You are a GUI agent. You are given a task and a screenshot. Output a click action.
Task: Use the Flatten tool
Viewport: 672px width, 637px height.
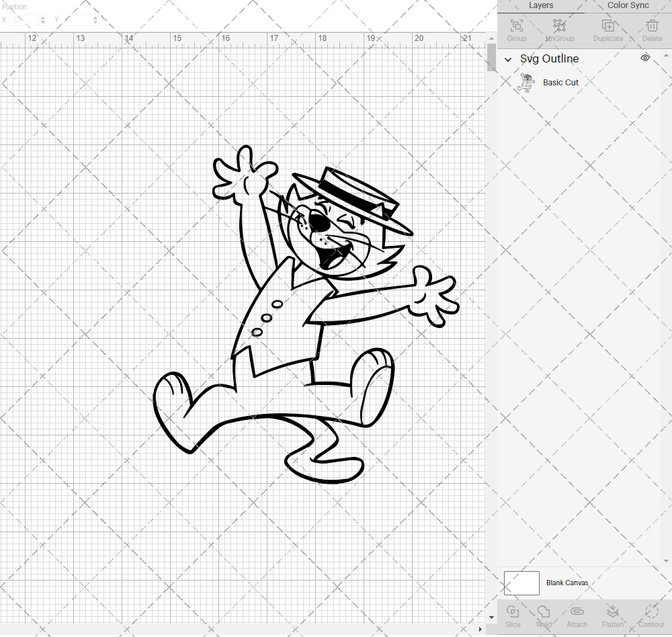click(613, 616)
